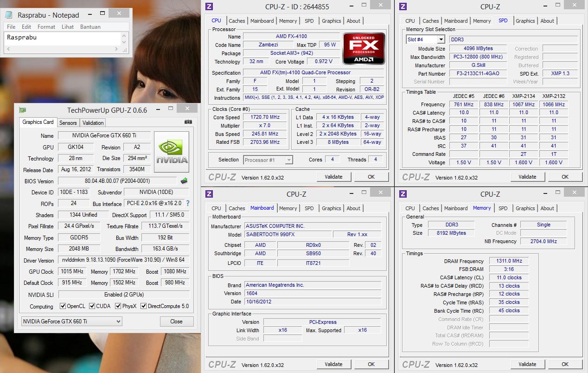This screenshot has width=588, height=373.
Task: Take a GPU-Z screenshot with the camera icon
Action: click(x=188, y=122)
